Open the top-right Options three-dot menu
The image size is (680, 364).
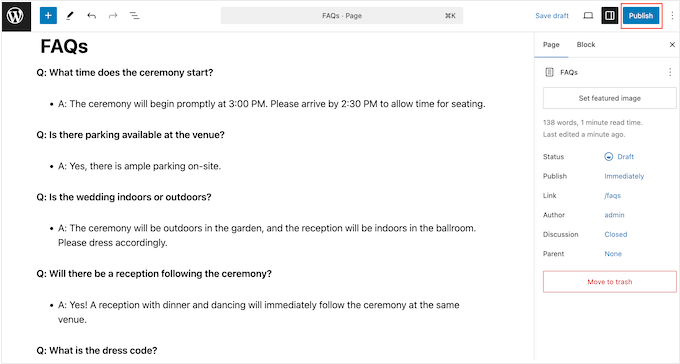click(x=672, y=16)
